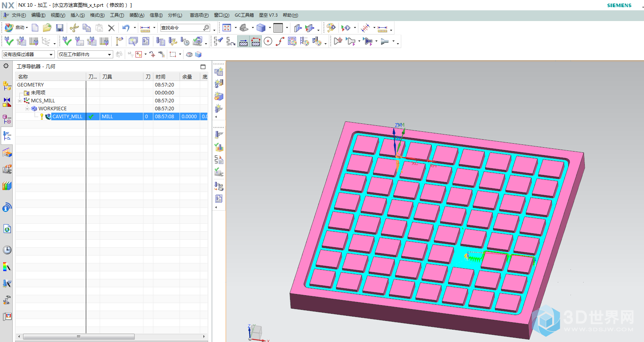The width and height of the screenshot is (644, 342).
Task: Click the 时间 column header
Action: point(167,77)
